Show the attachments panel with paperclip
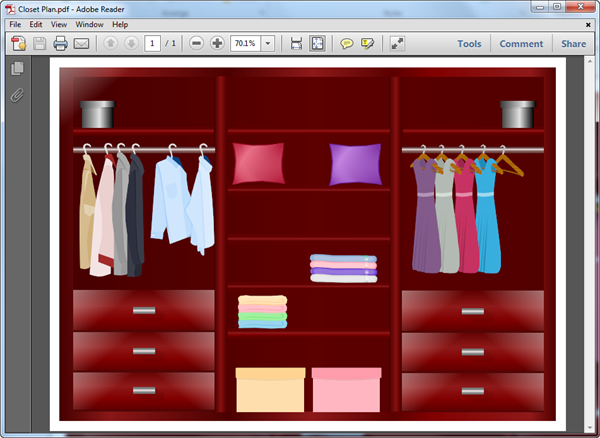This screenshot has width=600, height=438. (17, 96)
